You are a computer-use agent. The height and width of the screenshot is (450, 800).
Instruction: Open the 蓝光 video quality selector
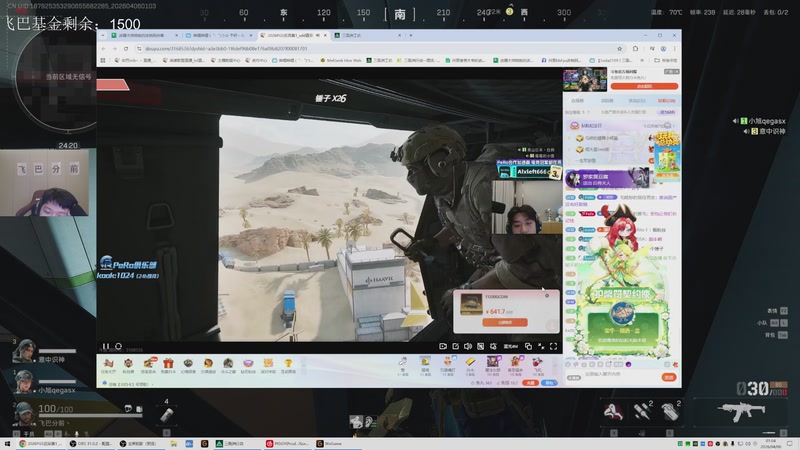coord(510,346)
